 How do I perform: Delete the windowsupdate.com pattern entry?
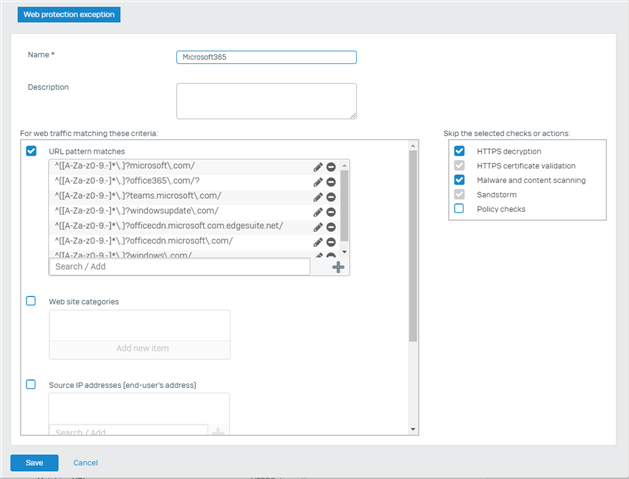click(331, 211)
